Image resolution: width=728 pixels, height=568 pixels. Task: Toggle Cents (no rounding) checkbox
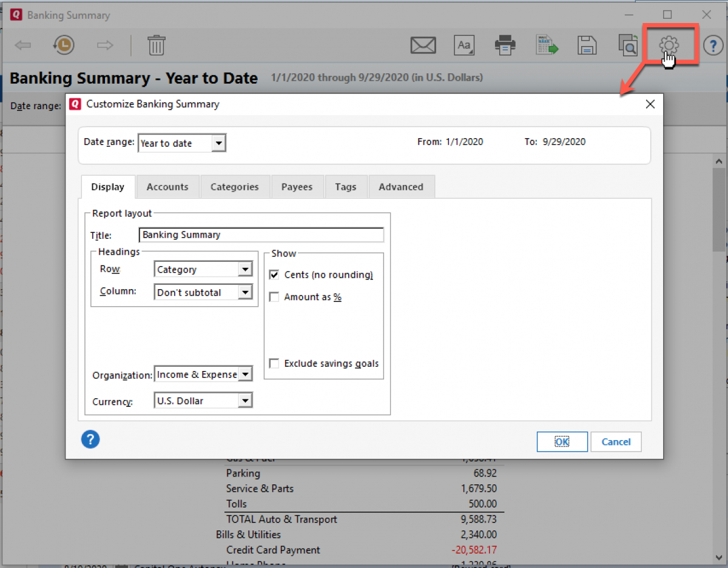(274, 275)
